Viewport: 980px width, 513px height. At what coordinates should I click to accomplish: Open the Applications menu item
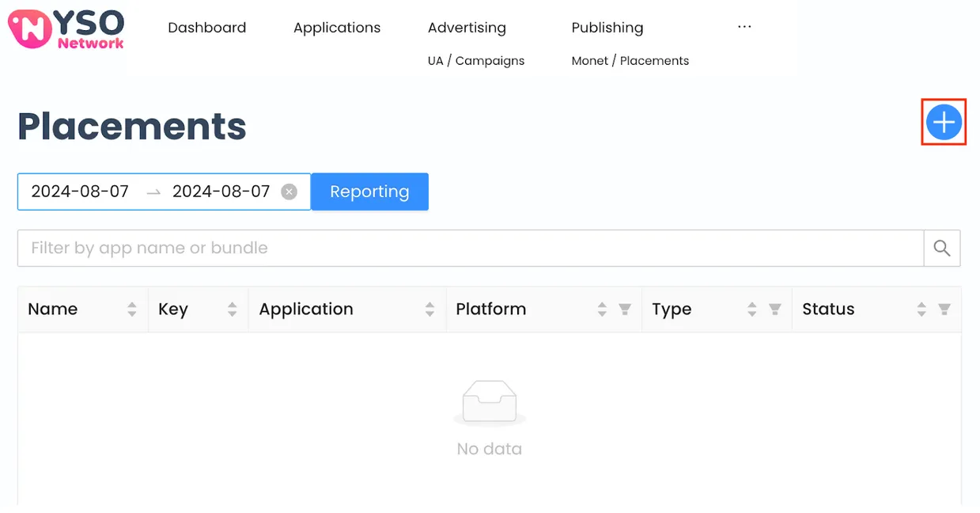[337, 27]
